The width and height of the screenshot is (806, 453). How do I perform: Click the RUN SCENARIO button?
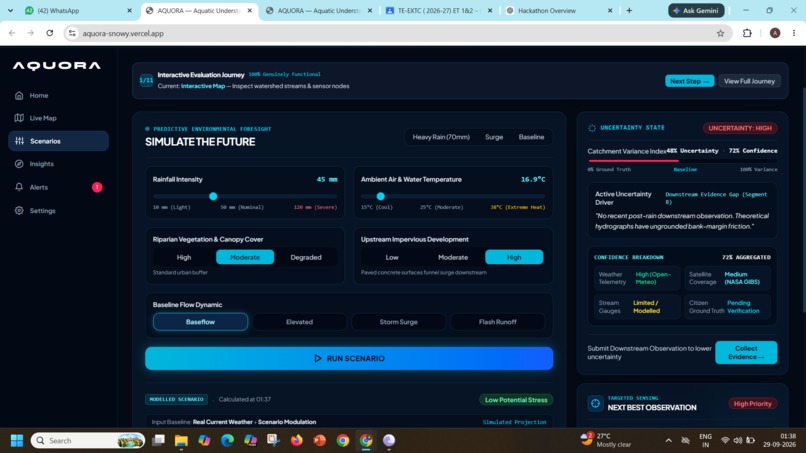point(349,358)
